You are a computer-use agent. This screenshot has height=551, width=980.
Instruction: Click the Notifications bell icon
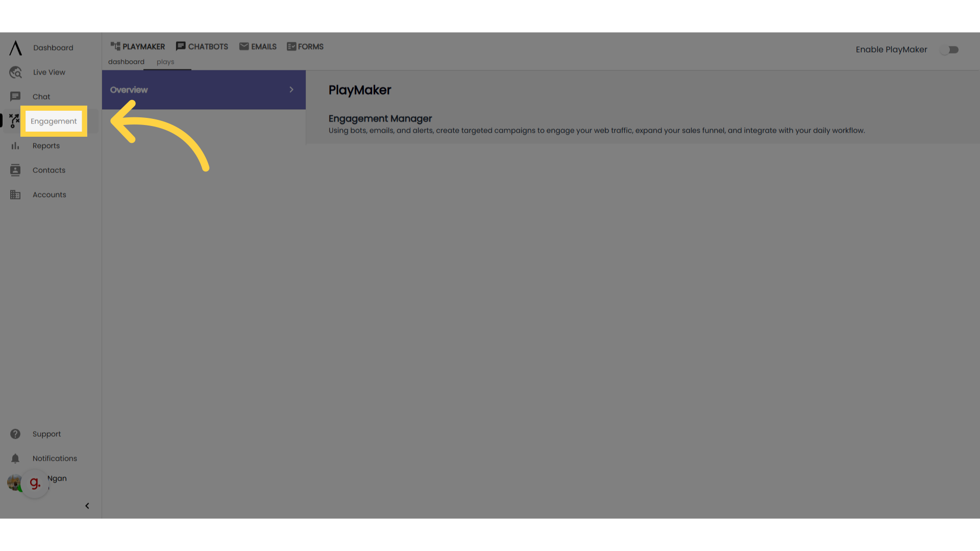click(x=15, y=458)
